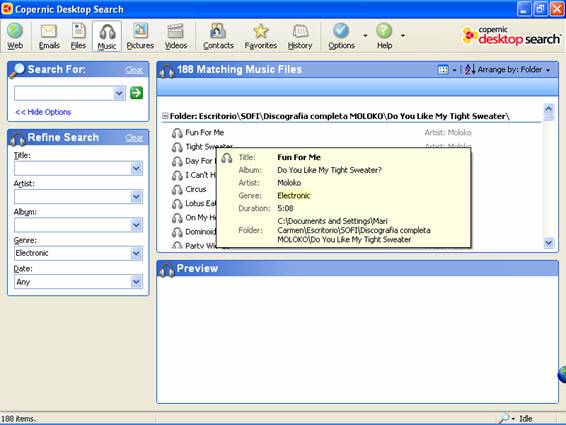Click headphones icon next to Fun For Me

point(177,133)
